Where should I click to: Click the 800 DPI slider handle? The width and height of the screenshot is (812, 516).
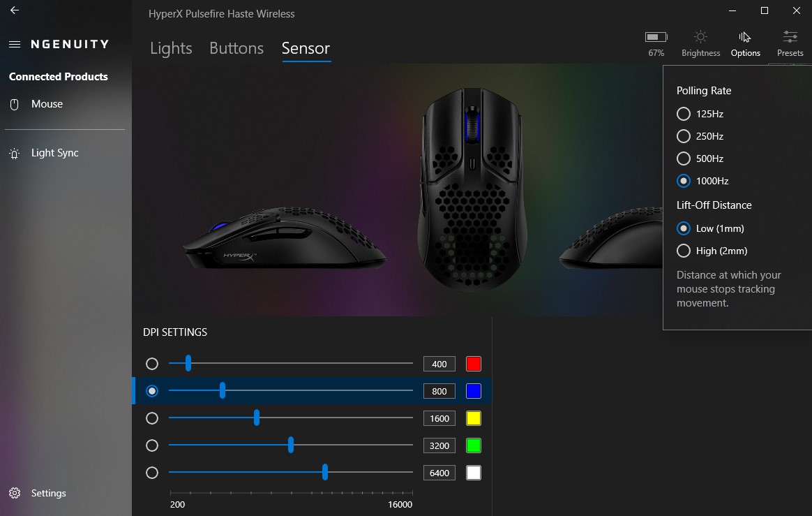(222, 390)
